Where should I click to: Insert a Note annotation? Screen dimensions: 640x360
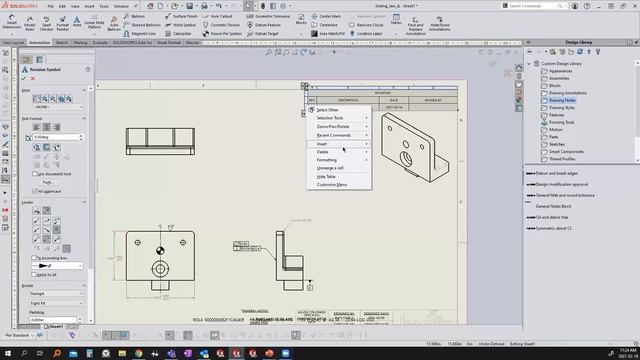(x=77, y=22)
